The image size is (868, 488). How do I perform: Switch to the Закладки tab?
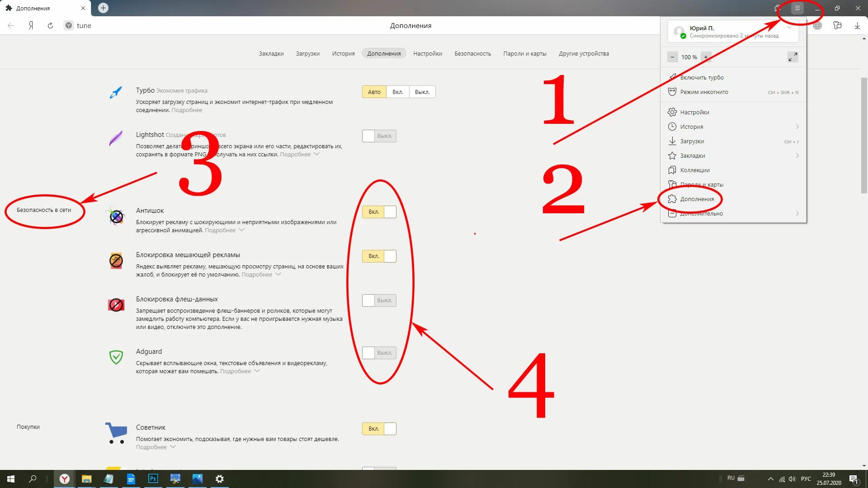coord(271,53)
